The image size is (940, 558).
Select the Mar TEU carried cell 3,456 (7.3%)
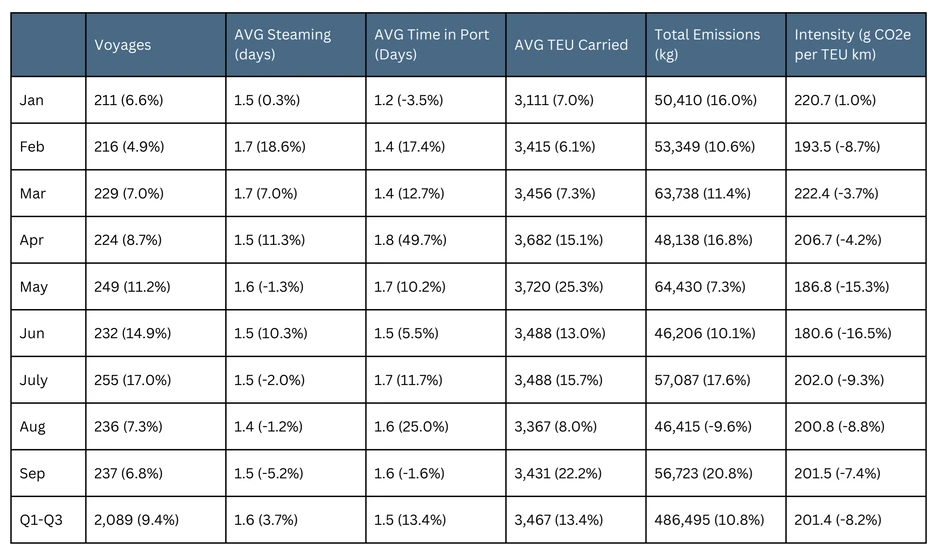[x=554, y=194]
